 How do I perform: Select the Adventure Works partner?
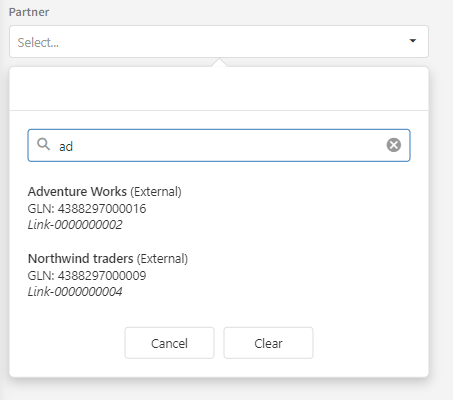tap(105, 208)
